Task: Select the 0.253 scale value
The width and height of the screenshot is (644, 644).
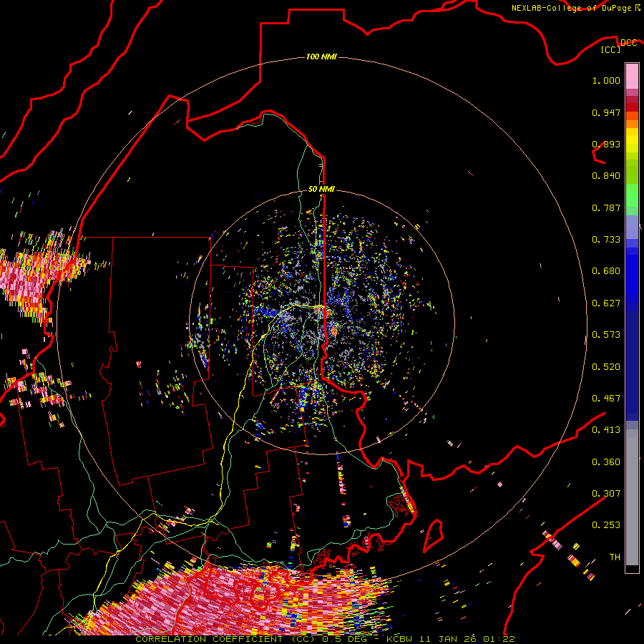Action: [x=606, y=525]
